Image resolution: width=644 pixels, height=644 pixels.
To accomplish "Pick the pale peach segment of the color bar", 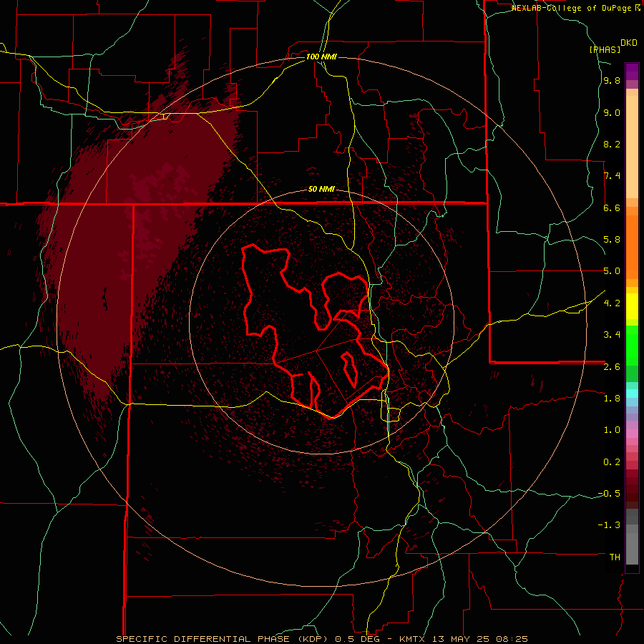I will [x=632, y=147].
